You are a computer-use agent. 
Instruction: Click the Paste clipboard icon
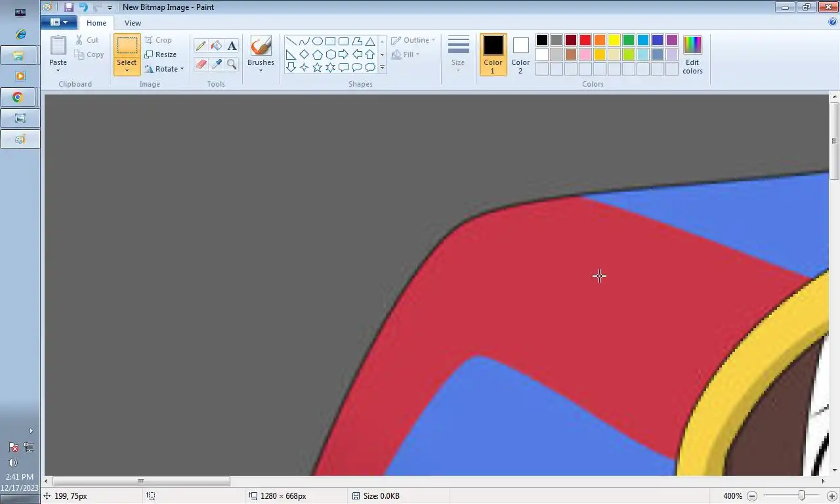[x=58, y=46]
